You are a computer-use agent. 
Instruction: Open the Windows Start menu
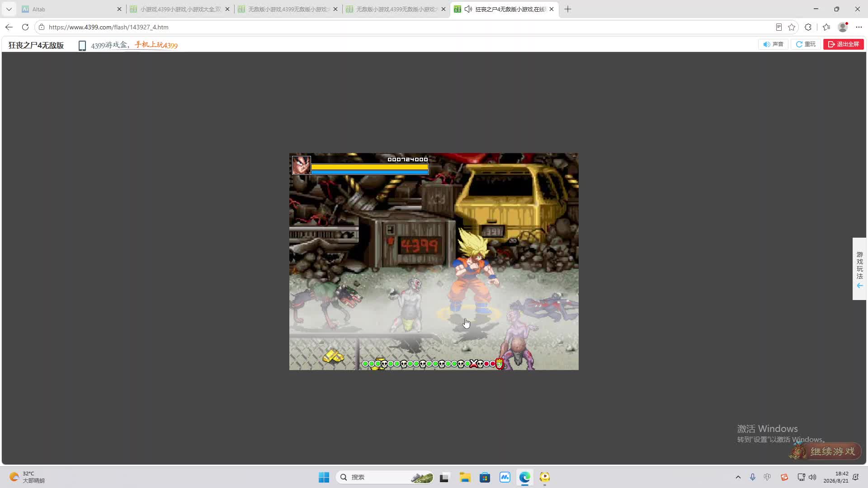click(x=324, y=477)
